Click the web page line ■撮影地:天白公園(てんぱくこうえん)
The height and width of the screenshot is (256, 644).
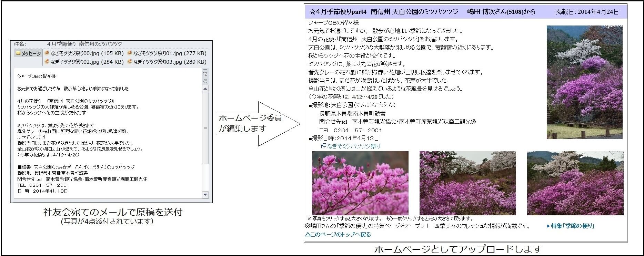pos(352,105)
